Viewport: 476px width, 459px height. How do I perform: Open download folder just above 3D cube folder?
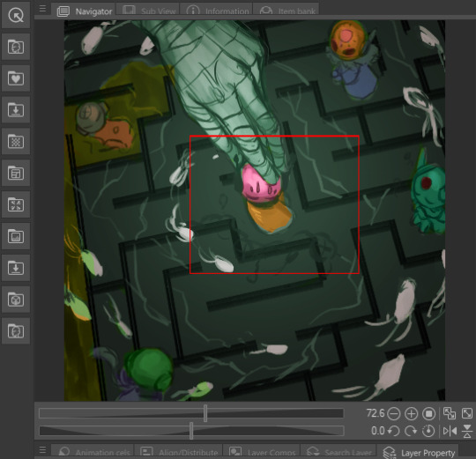pyautogui.click(x=16, y=268)
